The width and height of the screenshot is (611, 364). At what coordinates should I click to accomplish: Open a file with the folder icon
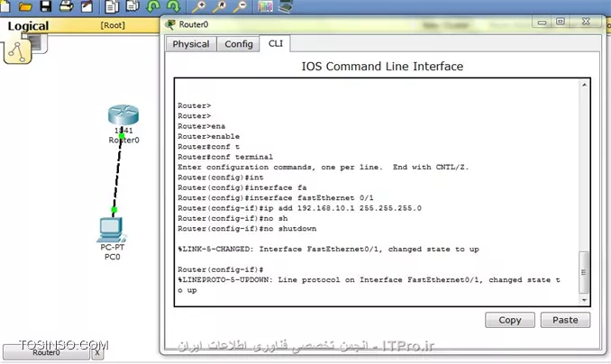tap(25, 6)
